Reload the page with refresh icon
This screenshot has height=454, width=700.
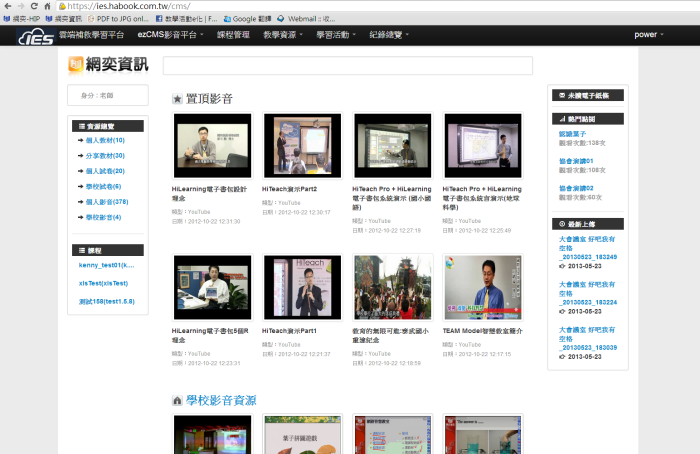click(x=34, y=6)
